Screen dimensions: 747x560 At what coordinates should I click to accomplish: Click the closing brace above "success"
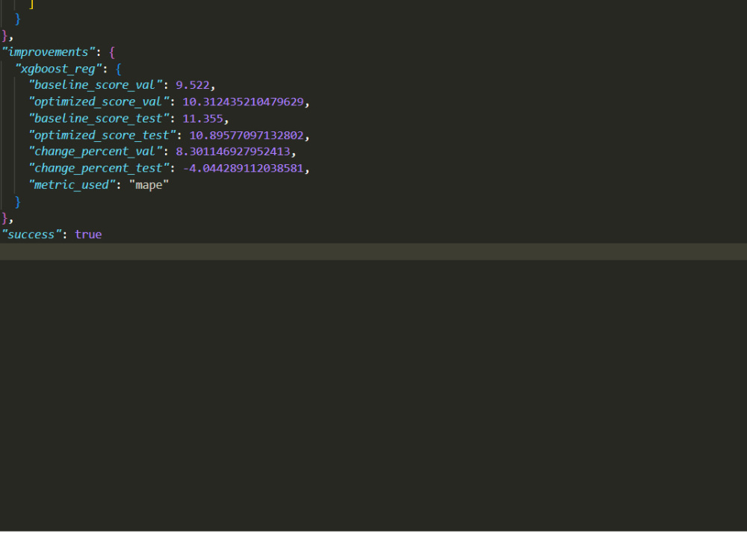click(4, 219)
